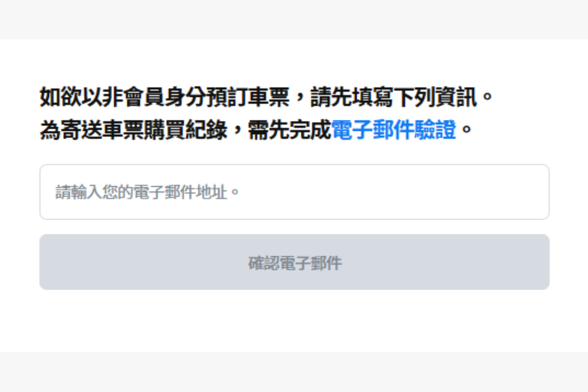Focus the email address input field
588x392 pixels.
point(294,192)
